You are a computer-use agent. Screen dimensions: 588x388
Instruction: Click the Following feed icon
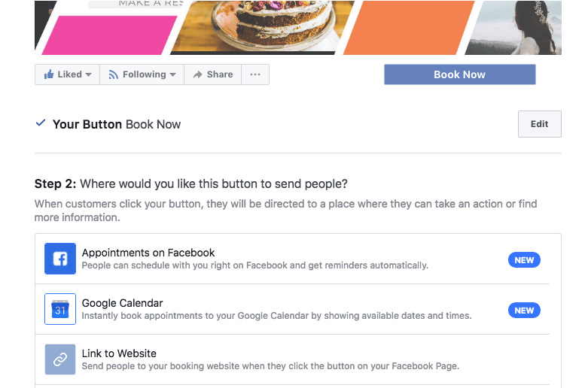(x=113, y=74)
